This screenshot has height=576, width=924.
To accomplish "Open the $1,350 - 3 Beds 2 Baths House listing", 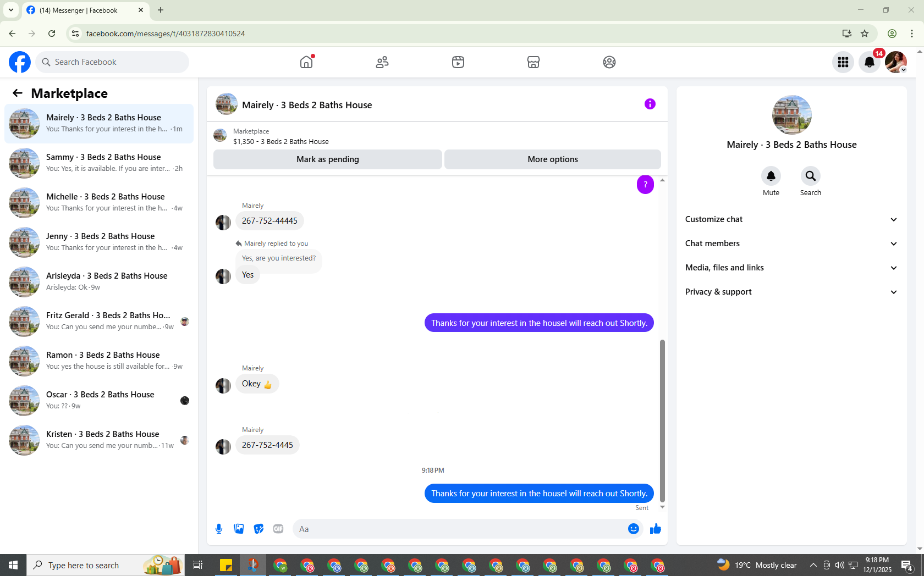I will coord(281,142).
